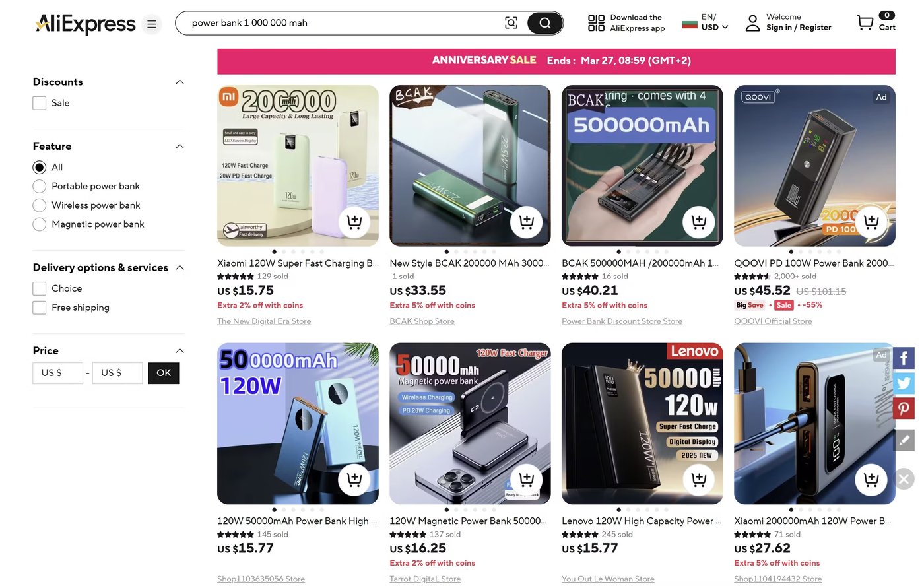Click the minimum price input field
Viewport: 924px width, 586px height.
tap(57, 373)
